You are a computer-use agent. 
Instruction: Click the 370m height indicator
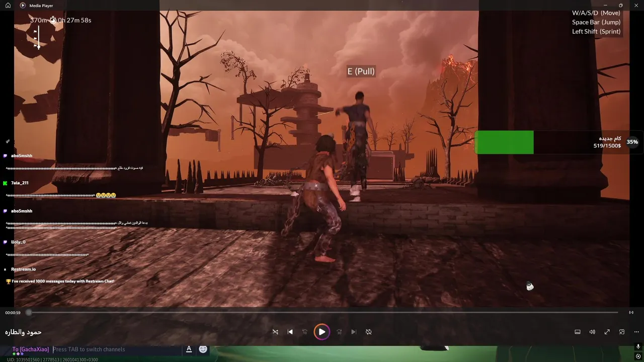tap(38, 20)
